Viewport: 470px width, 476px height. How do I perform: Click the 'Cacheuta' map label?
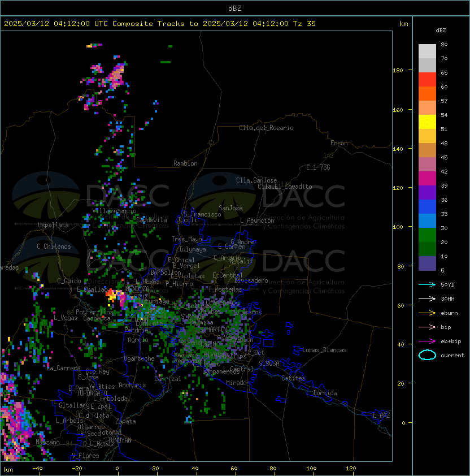[x=97, y=318]
